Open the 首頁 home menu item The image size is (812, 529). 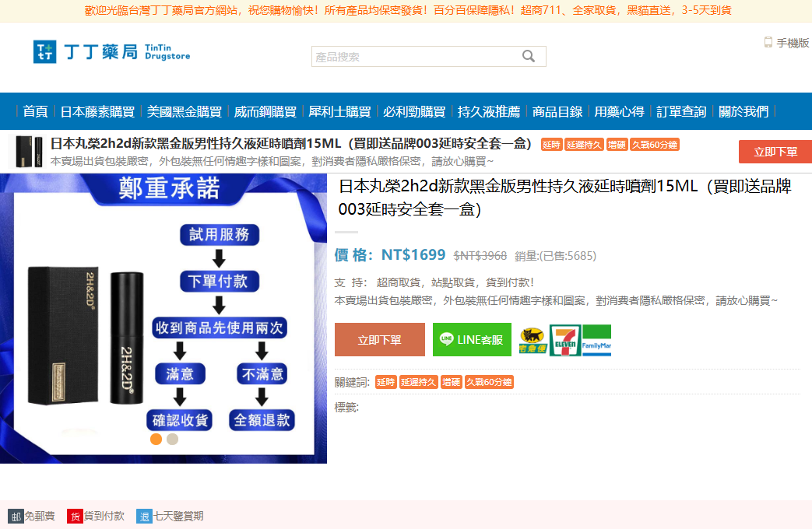(35, 111)
